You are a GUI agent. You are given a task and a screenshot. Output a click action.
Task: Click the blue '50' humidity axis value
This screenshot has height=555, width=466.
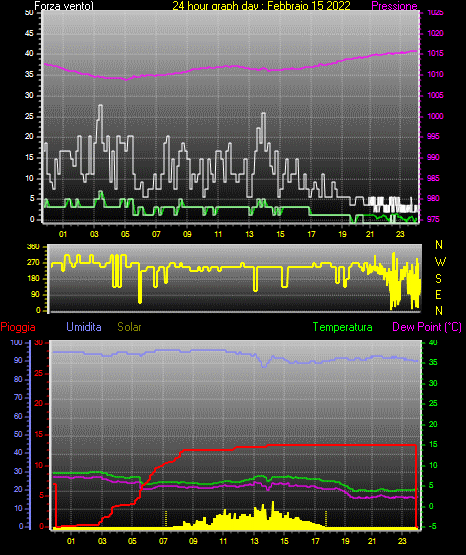point(18,434)
